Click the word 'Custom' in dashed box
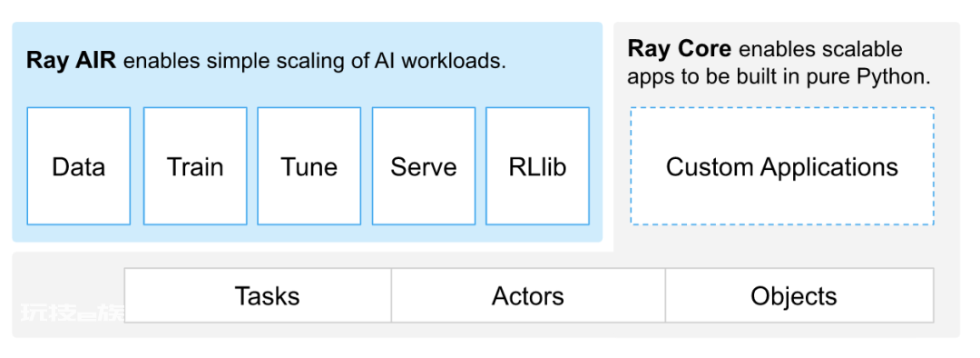Image resolution: width=980 pixels, height=358 pixels. (710, 167)
